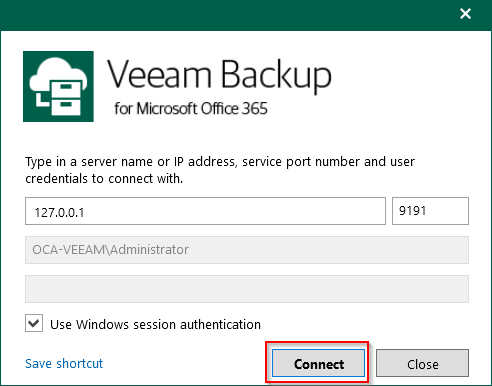
Task: Click the 'Use Windows session authentication' label
Action: [155, 324]
